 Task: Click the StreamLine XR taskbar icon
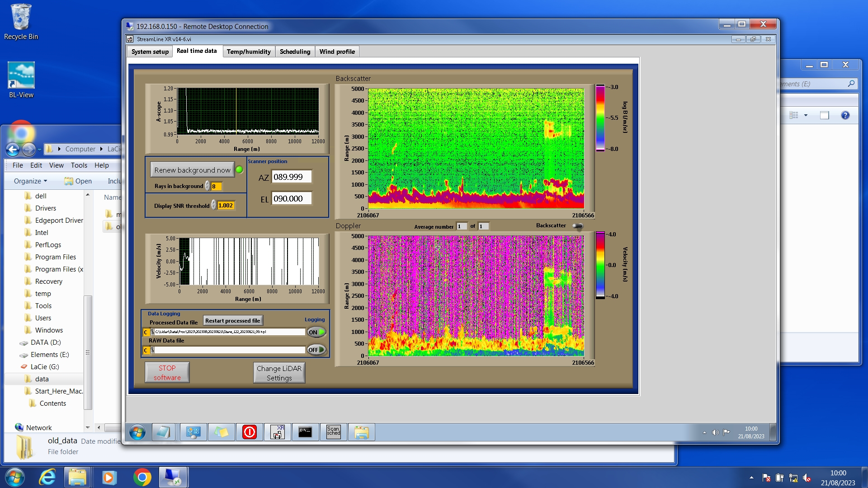click(277, 432)
